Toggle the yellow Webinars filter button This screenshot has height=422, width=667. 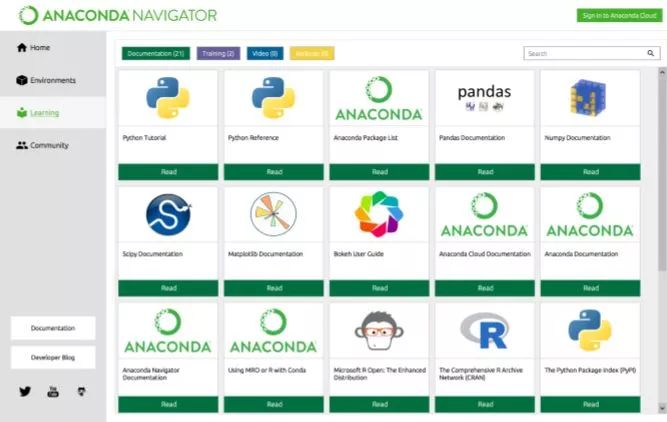(x=312, y=54)
